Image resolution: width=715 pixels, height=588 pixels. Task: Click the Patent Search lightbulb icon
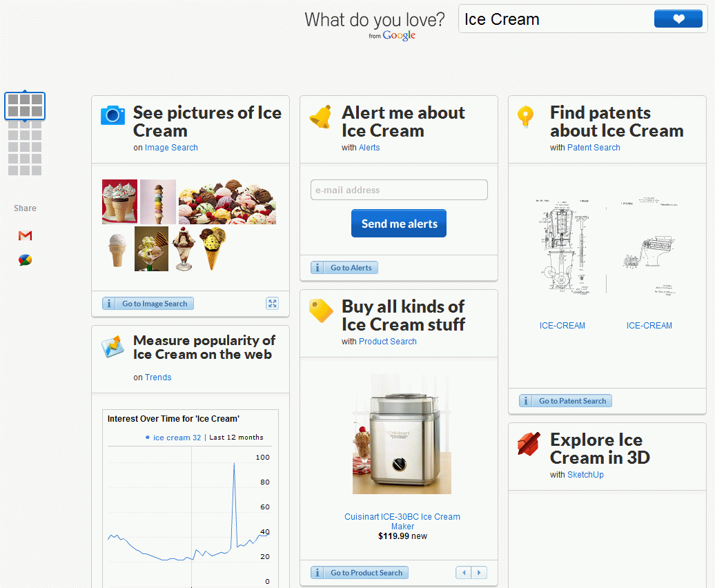tap(525, 116)
